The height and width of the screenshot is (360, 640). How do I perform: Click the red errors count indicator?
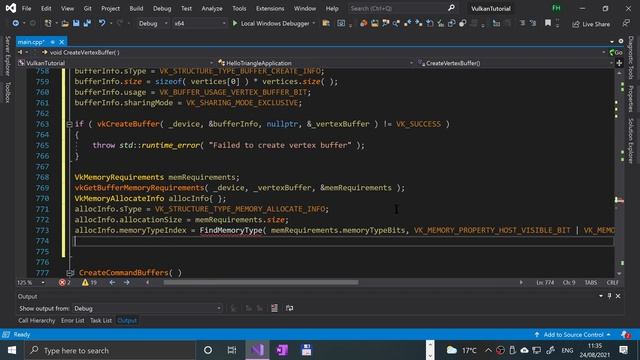pyautogui.click(x=64, y=282)
